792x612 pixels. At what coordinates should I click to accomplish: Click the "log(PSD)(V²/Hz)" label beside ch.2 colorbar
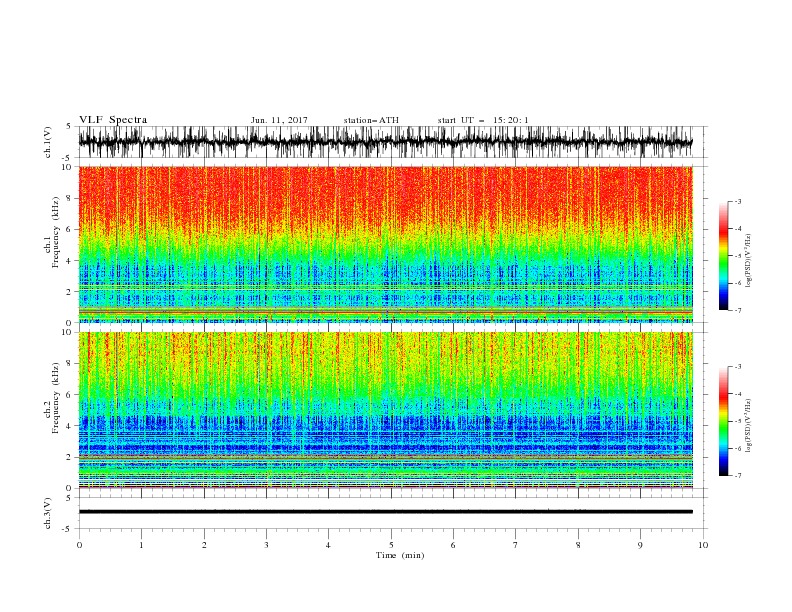pyautogui.click(x=749, y=425)
